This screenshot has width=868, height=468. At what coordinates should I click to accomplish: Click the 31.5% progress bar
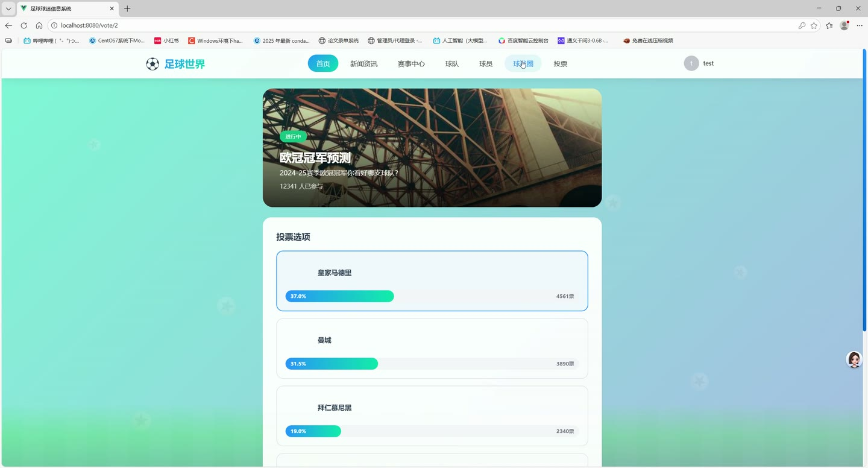click(x=332, y=364)
